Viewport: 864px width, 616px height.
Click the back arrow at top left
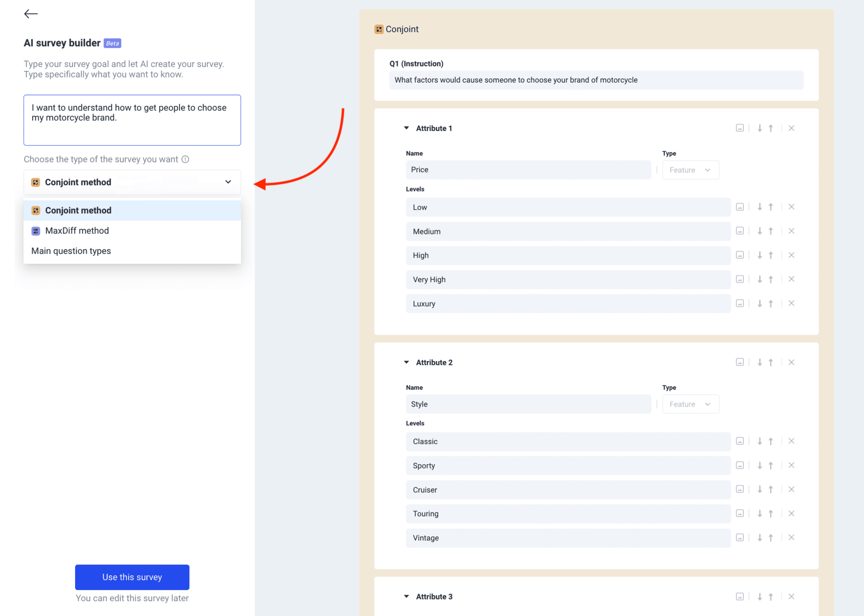(x=30, y=14)
